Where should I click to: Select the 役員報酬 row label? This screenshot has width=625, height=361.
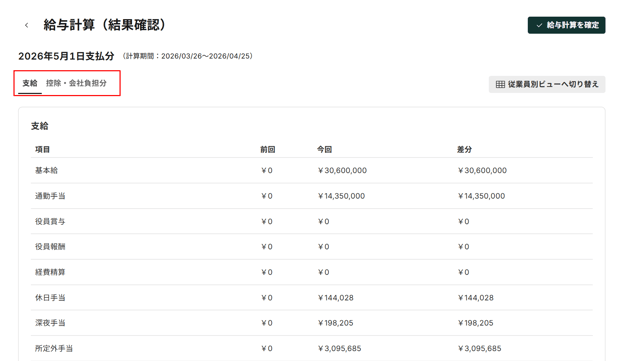coord(50,247)
